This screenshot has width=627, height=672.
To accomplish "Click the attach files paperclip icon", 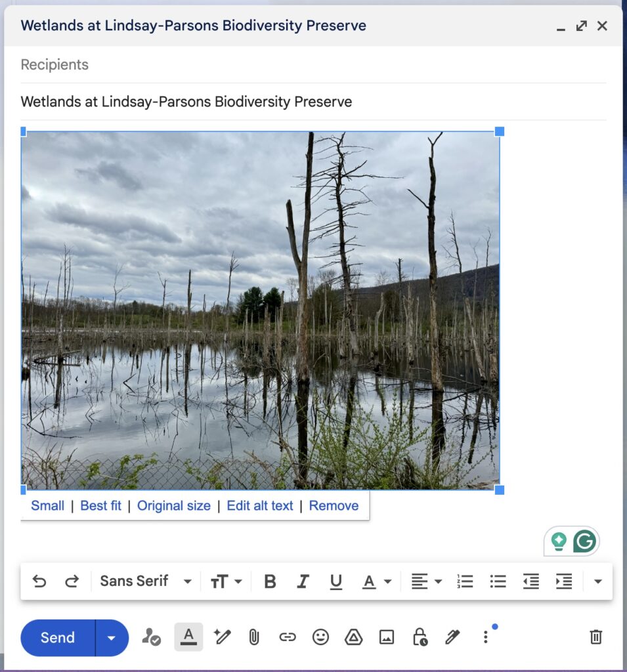I will click(x=254, y=637).
